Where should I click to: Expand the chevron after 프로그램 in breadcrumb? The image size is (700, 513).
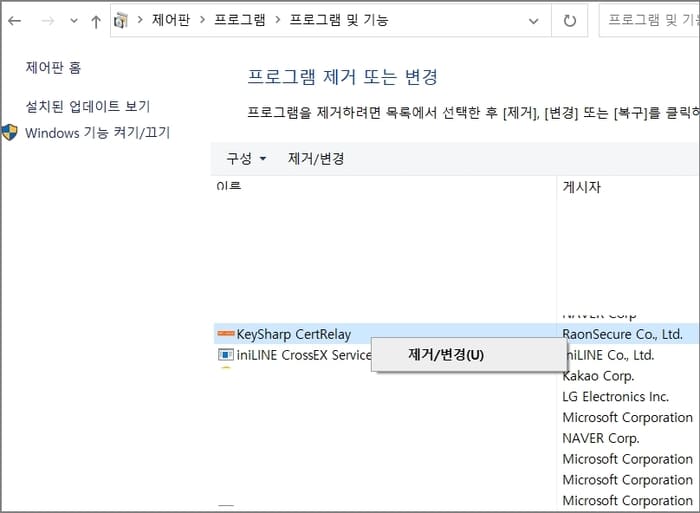[278, 20]
